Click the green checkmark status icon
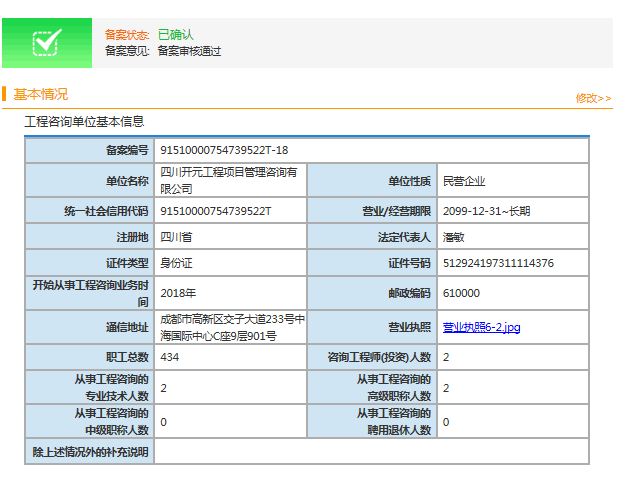Viewport: 636px width, 483px height. pyautogui.click(x=47, y=43)
